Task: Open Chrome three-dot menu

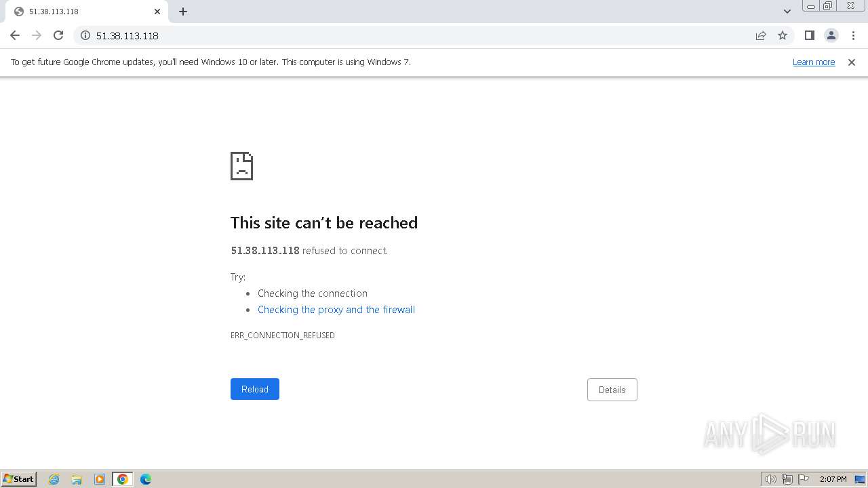Action: coord(853,35)
